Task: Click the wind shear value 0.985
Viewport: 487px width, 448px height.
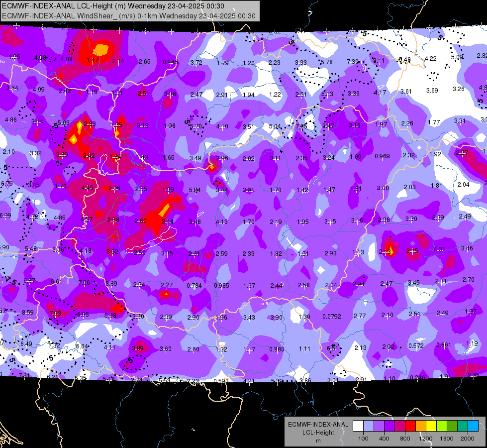Action: coord(221,285)
